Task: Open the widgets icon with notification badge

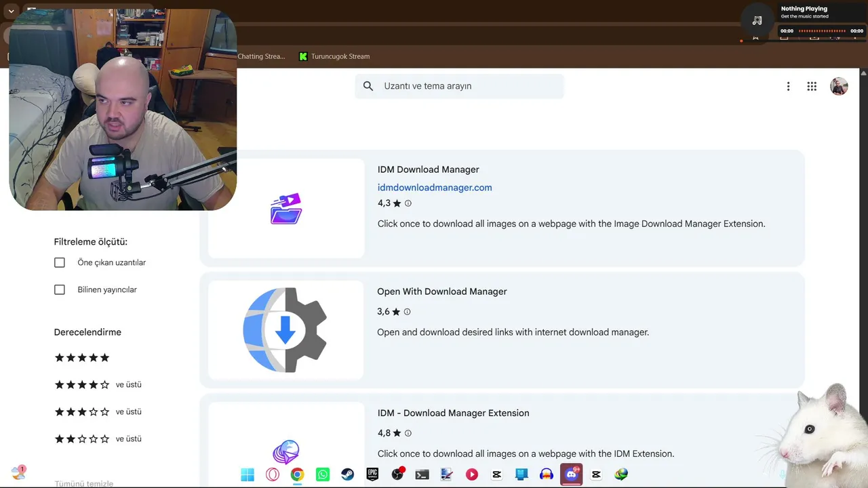Action: pos(18,472)
